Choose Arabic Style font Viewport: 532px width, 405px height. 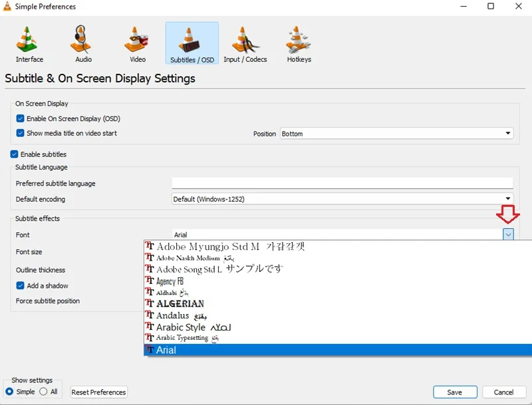(338, 327)
